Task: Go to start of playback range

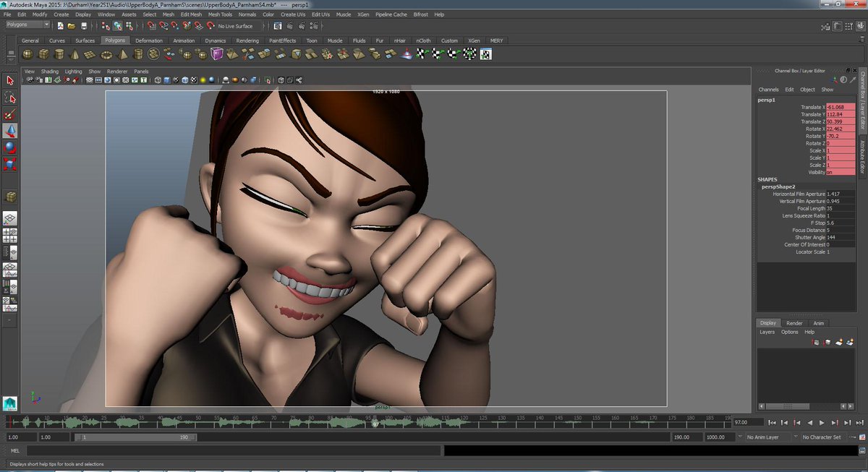Action: click(773, 422)
